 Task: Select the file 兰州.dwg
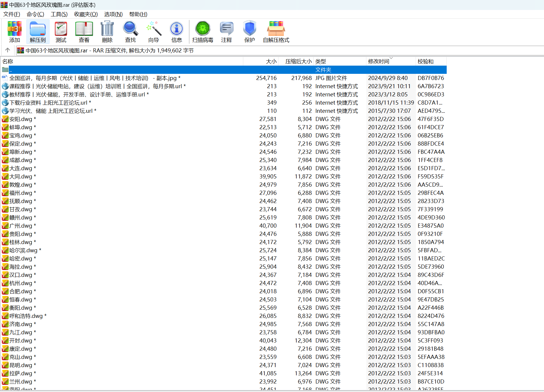[x=23, y=381]
